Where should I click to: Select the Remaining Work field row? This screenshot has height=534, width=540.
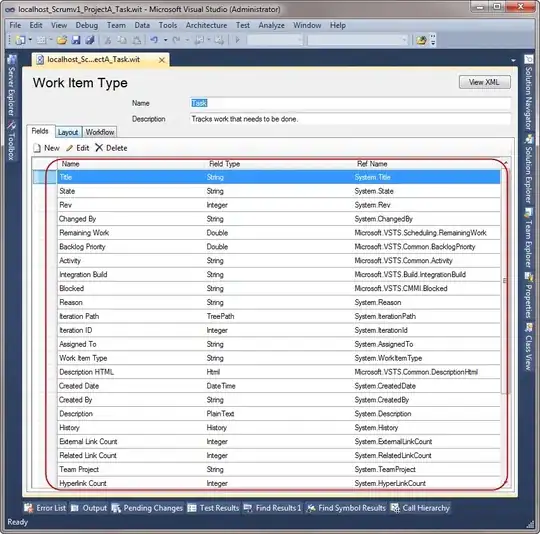click(278, 233)
